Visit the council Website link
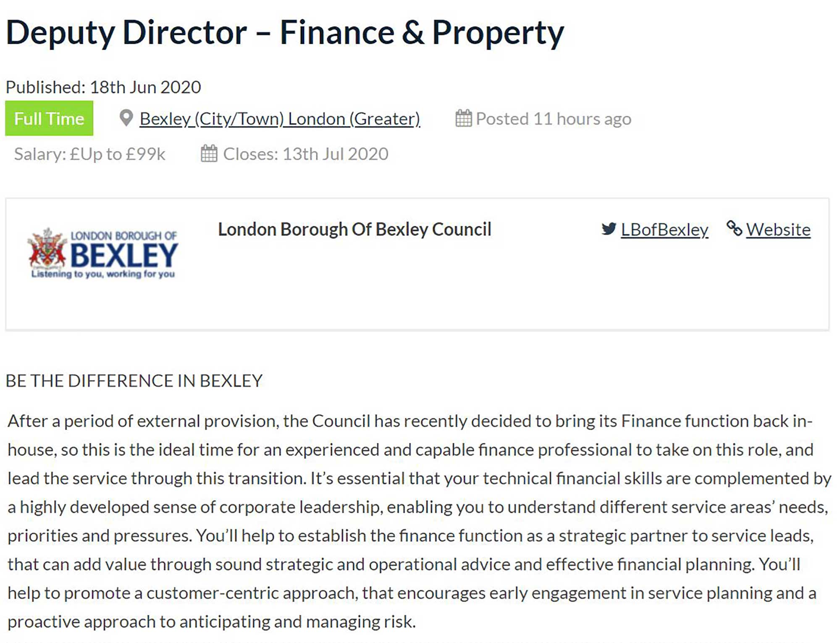The image size is (840, 643). point(778,230)
